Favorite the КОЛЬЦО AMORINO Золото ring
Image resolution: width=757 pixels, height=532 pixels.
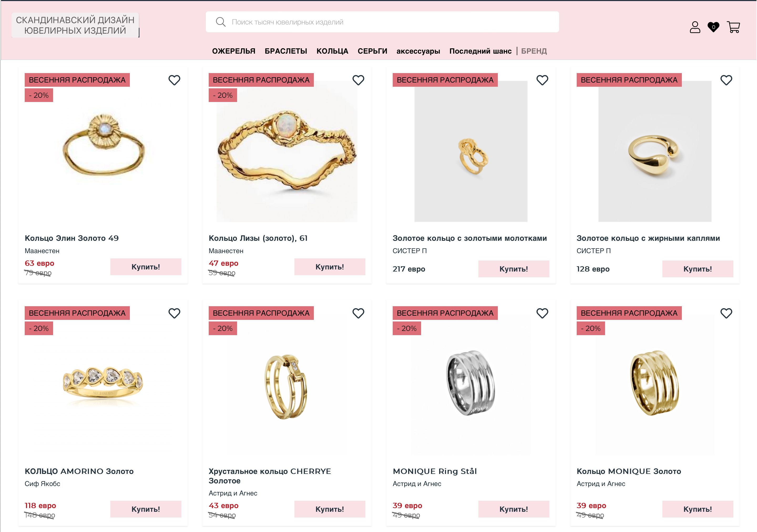pyautogui.click(x=175, y=313)
